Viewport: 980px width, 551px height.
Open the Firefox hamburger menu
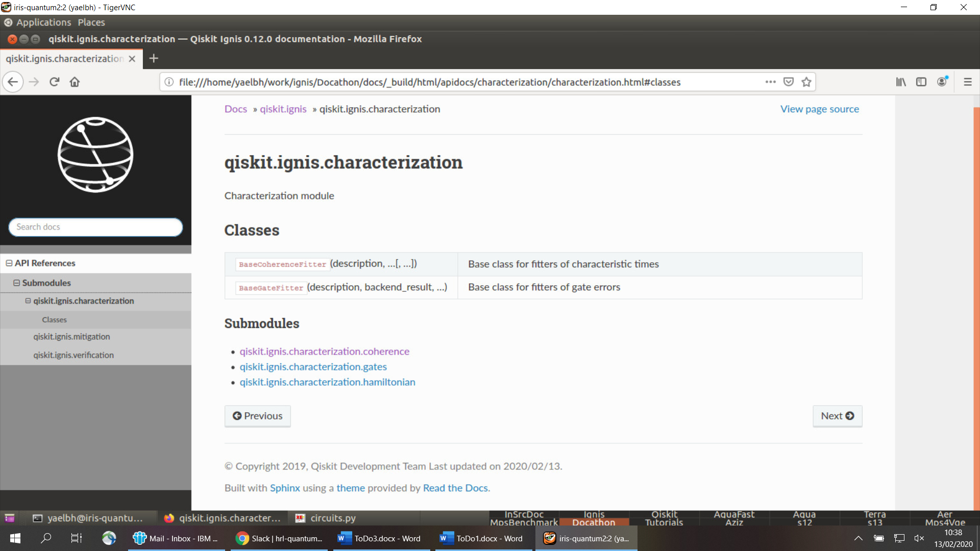[x=968, y=82]
